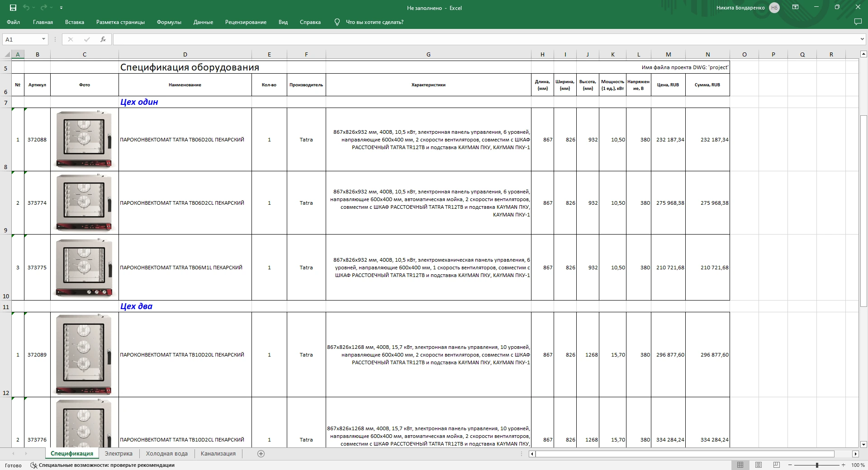Open the Рецензирование ribbon tab

pyautogui.click(x=246, y=22)
